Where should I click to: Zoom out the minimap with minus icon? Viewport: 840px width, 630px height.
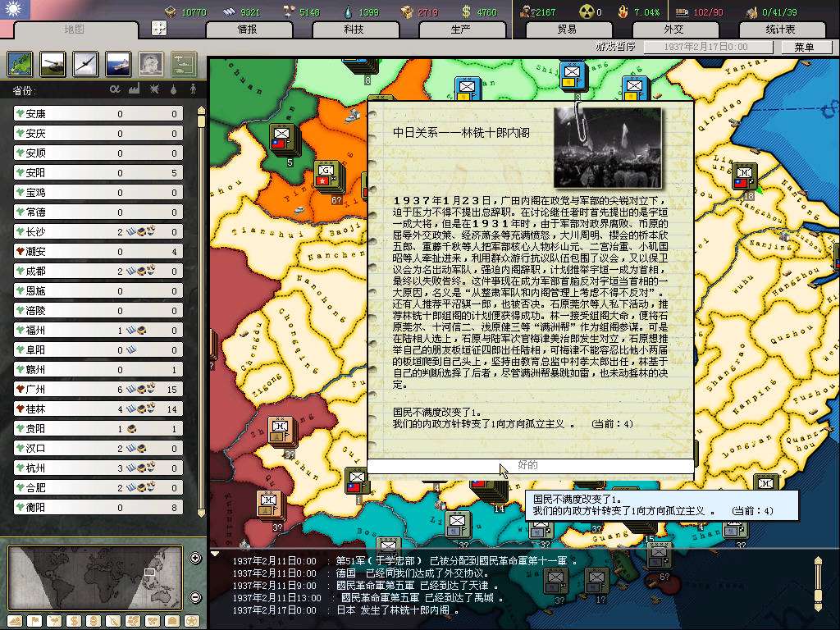coord(195,596)
